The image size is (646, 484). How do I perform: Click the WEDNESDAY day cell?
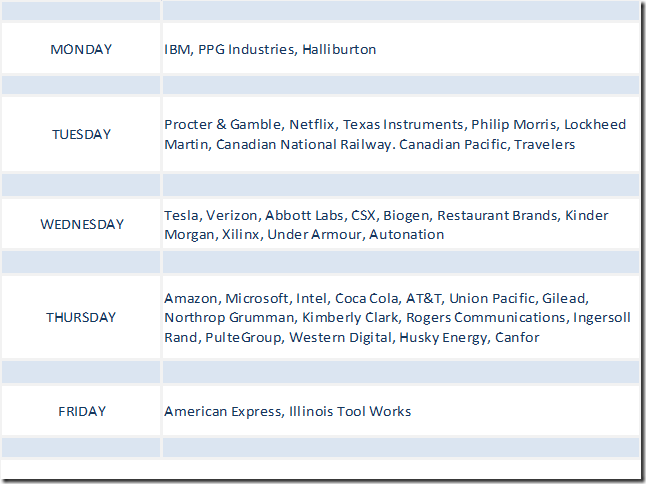[81, 224]
